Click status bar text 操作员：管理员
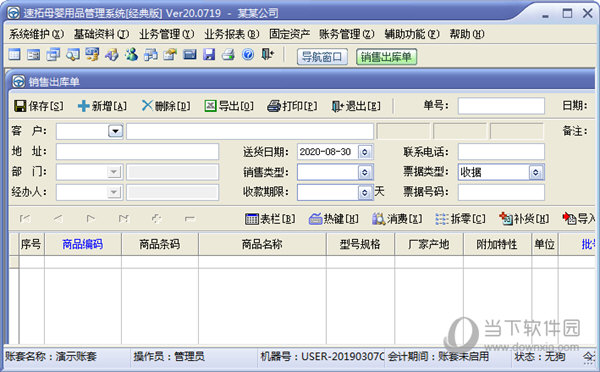The image size is (600, 372). point(169,357)
